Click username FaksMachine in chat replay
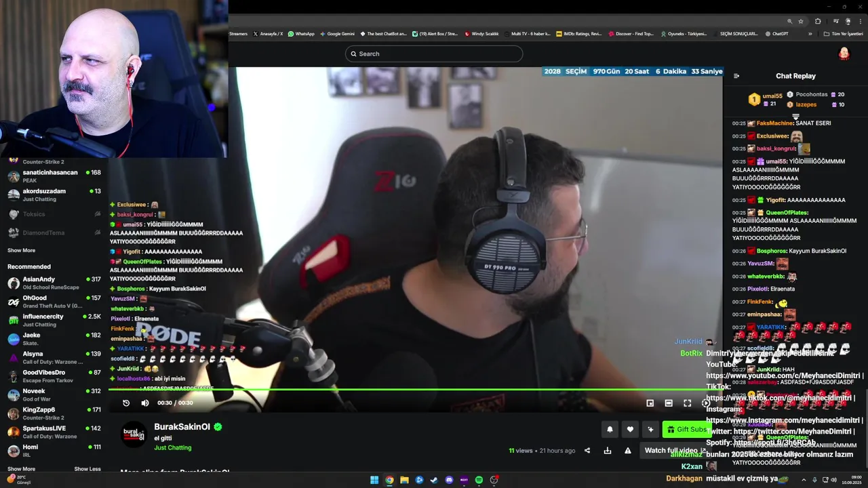This screenshot has width=868, height=488. pos(774,123)
